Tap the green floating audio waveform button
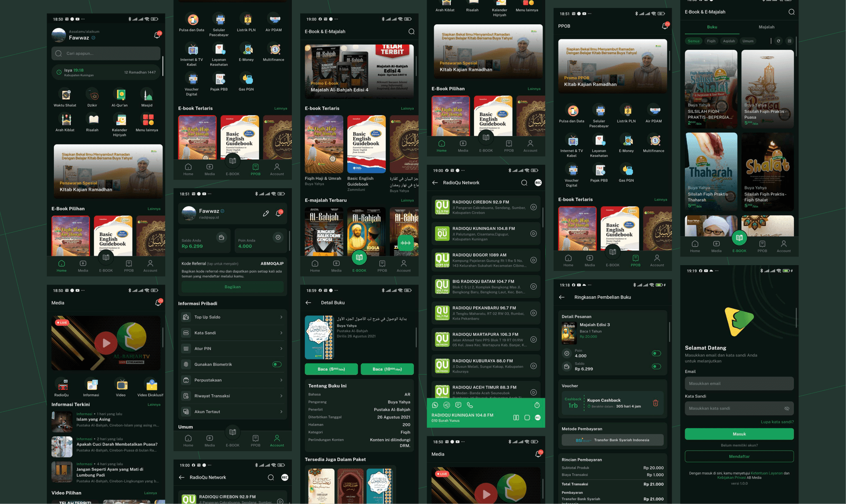The height and width of the screenshot is (504, 846). (405, 243)
